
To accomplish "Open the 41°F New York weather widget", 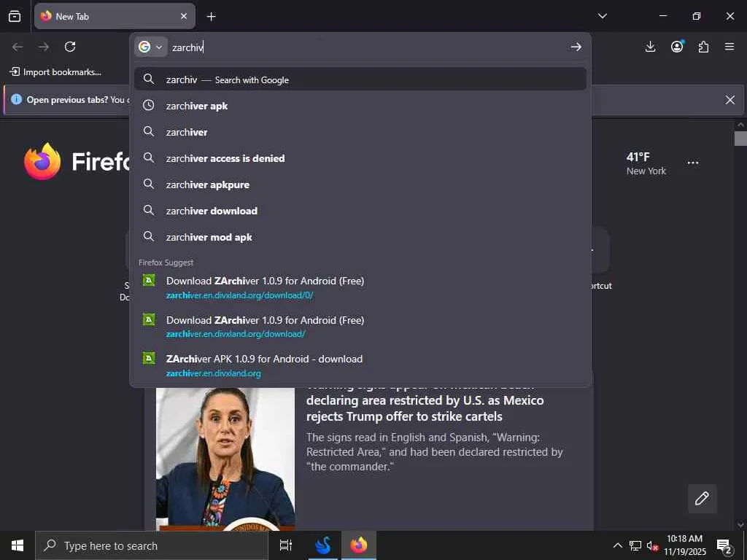I will point(646,163).
